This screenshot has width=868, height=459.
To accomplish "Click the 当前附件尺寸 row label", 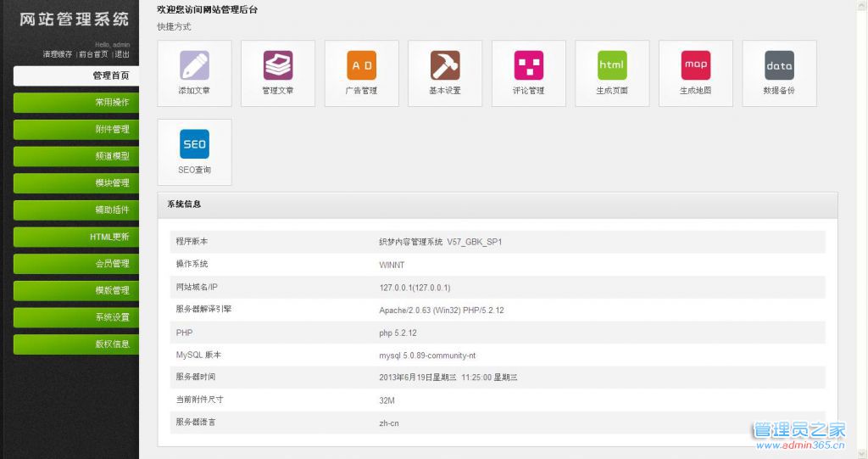I will pyautogui.click(x=200, y=399).
